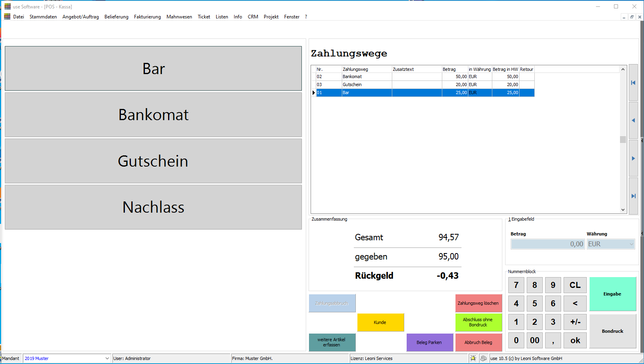Open the Ticket menu

(x=204, y=17)
